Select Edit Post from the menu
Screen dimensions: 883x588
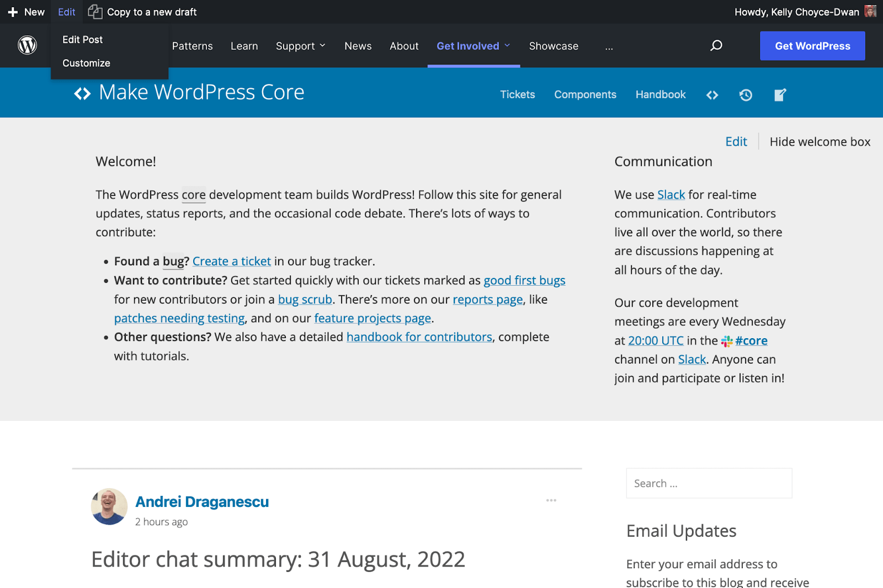click(82, 39)
